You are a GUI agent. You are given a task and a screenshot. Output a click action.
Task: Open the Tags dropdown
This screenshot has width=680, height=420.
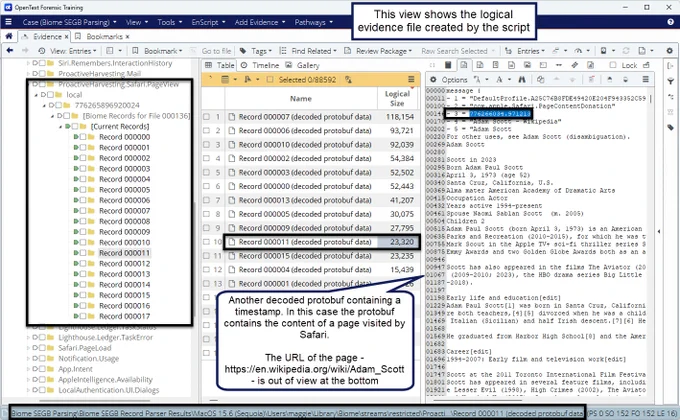256,51
